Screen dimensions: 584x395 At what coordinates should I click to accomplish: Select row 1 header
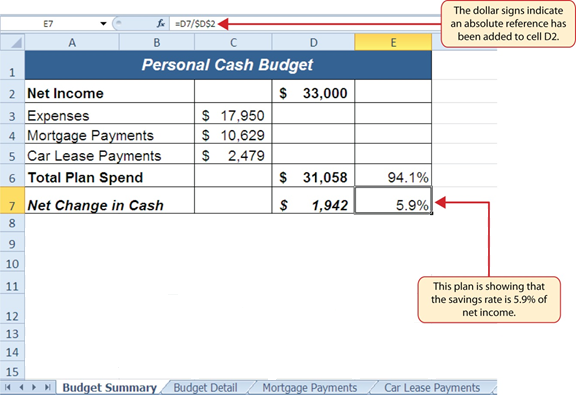(12, 66)
